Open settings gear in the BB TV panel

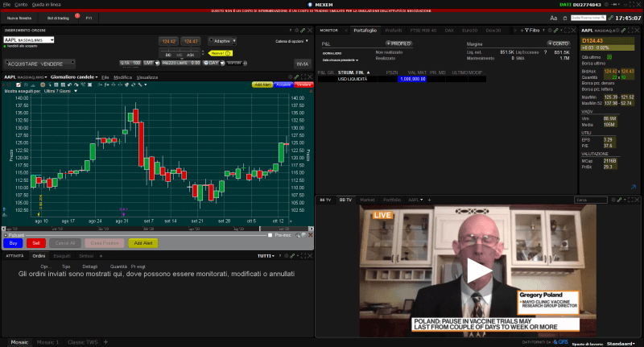pyautogui.click(x=613, y=200)
